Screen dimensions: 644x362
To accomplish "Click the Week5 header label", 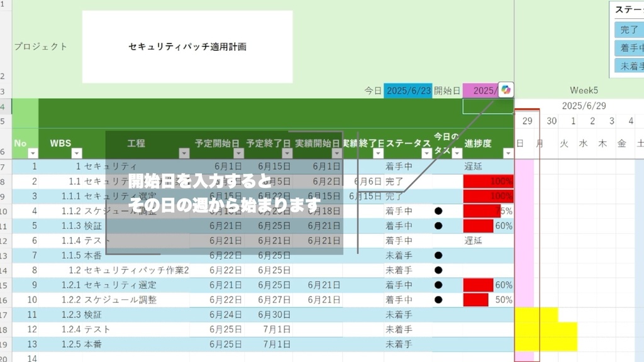I will pos(584,90).
